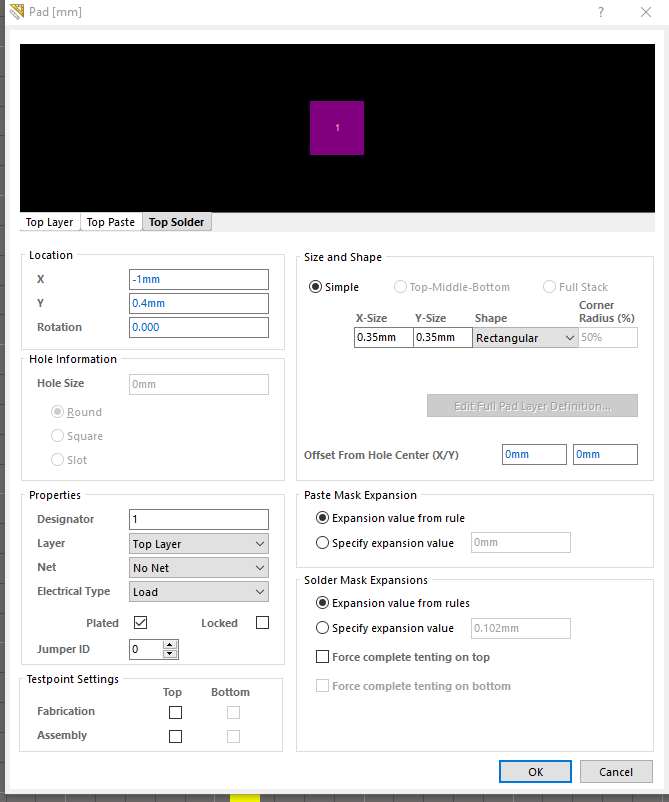Open the Electrical Type dropdown
Image resolution: width=669 pixels, height=802 pixels.
click(199, 592)
